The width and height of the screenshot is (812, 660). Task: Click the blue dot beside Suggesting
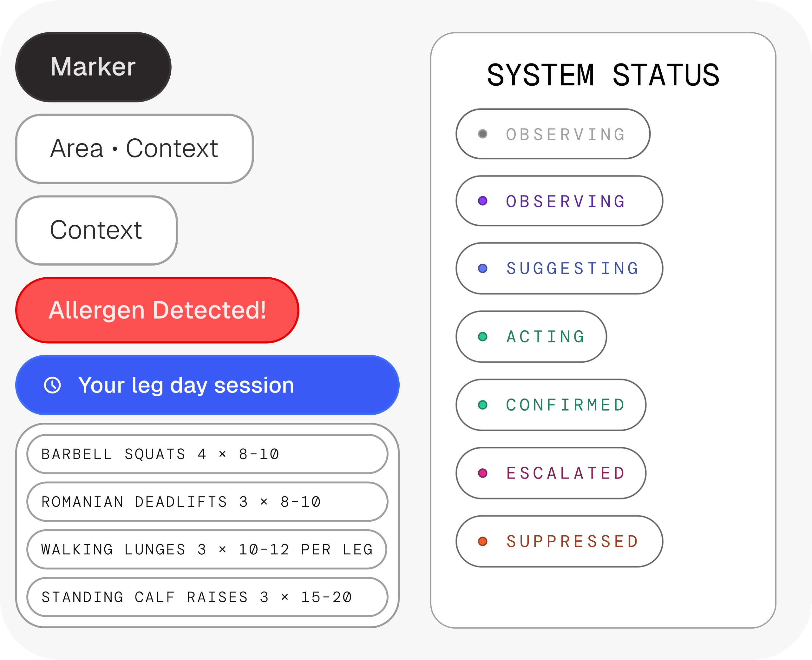pos(482,268)
